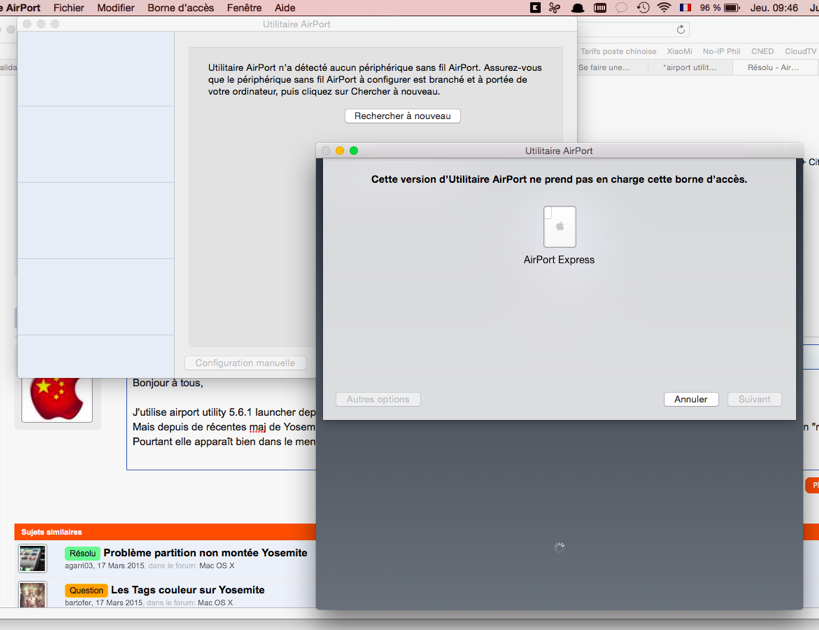Open the Time Machine menu bar icon
The width and height of the screenshot is (819, 630).
[x=643, y=8]
